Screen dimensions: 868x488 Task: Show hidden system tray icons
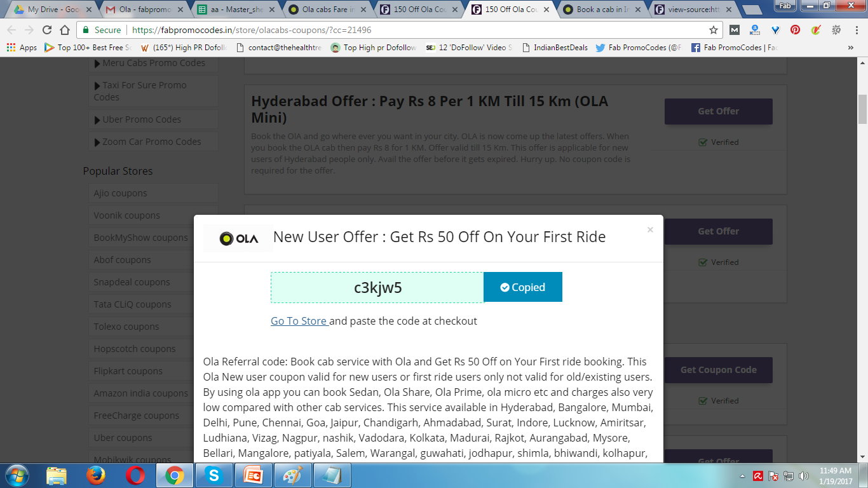click(x=743, y=476)
